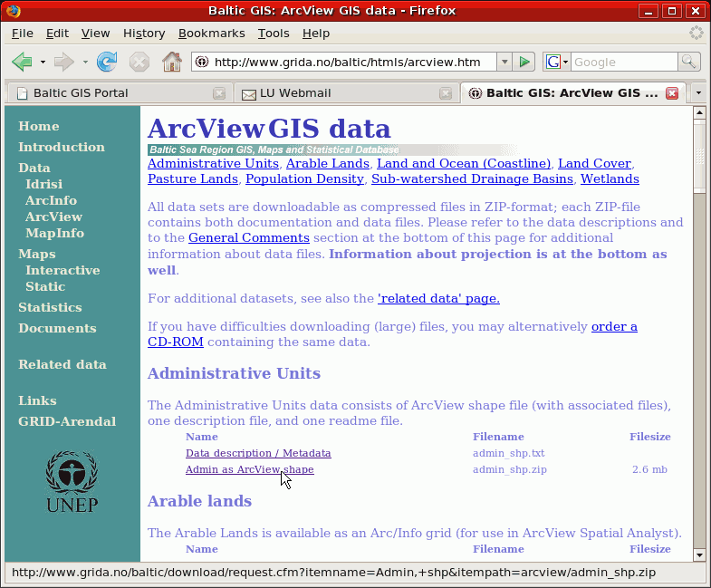
Task: Expand the address bar URL dropdown
Action: [504, 62]
